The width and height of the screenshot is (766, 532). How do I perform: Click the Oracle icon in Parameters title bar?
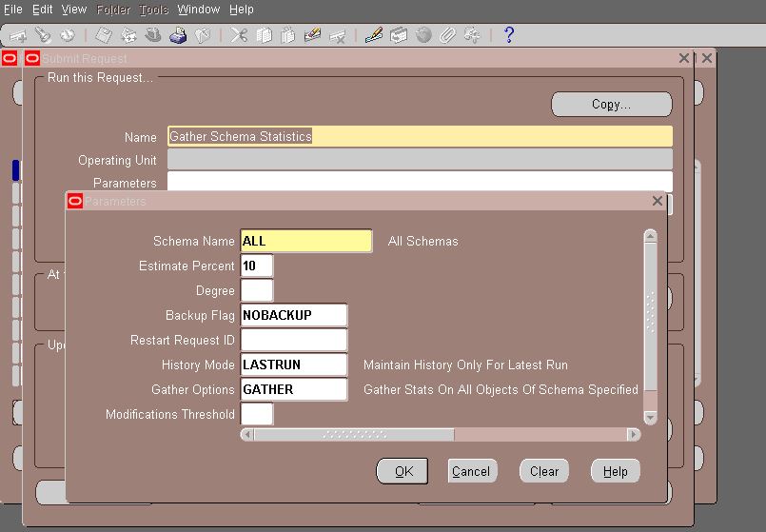pos(75,201)
